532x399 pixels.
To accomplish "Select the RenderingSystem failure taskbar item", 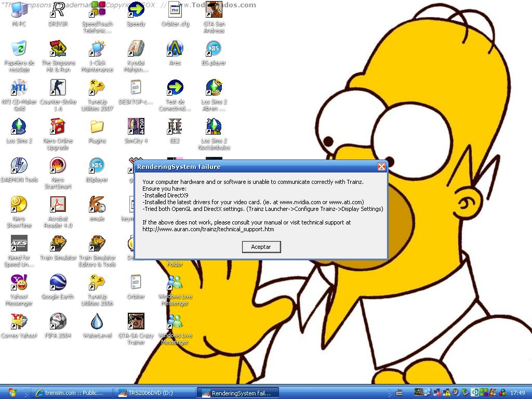I will [238, 393].
